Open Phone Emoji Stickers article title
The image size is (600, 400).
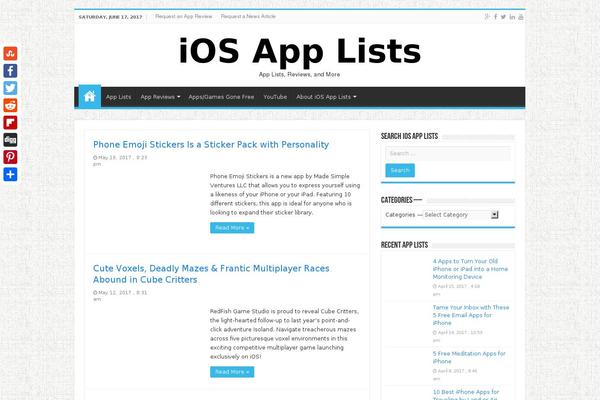click(211, 144)
